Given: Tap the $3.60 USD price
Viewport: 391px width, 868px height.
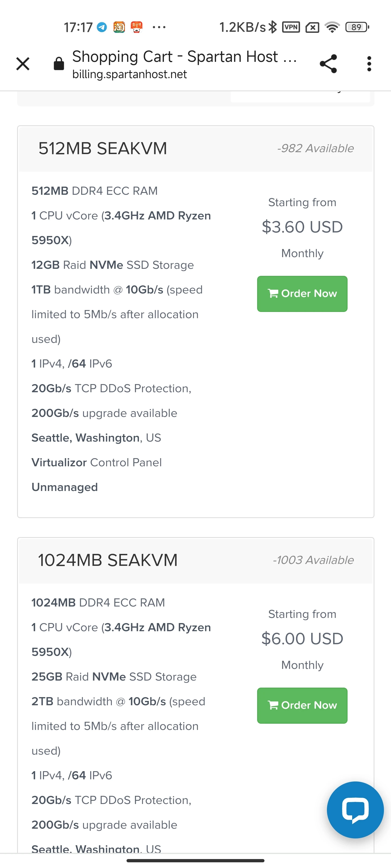Looking at the screenshot, I should tap(302, 227).
